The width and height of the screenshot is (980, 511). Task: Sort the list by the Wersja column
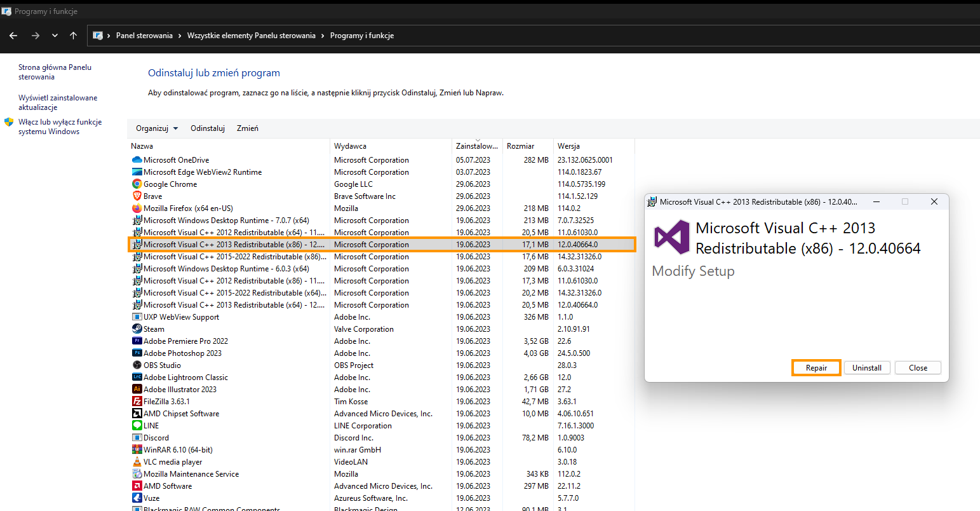594,146
